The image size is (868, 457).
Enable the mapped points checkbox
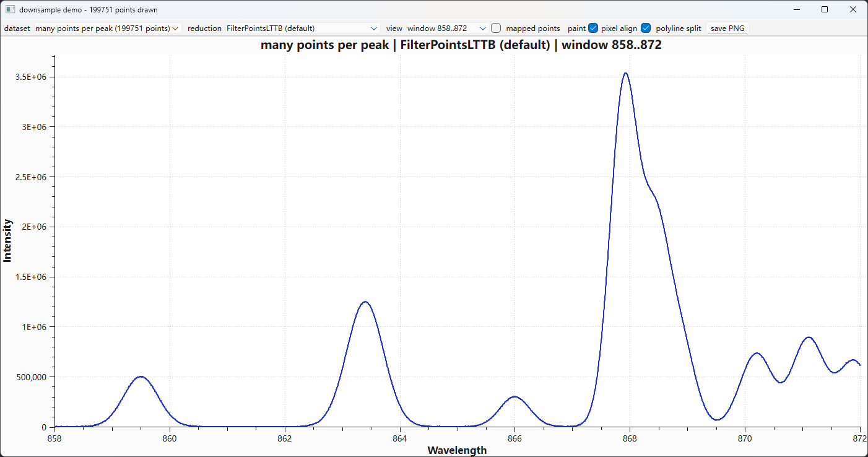[x=496, y=28]
